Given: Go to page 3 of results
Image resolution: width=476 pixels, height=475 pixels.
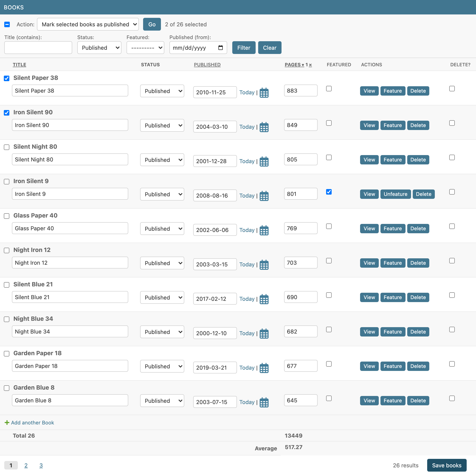Looking at the screenshot, I should click(x=41, y=465).
